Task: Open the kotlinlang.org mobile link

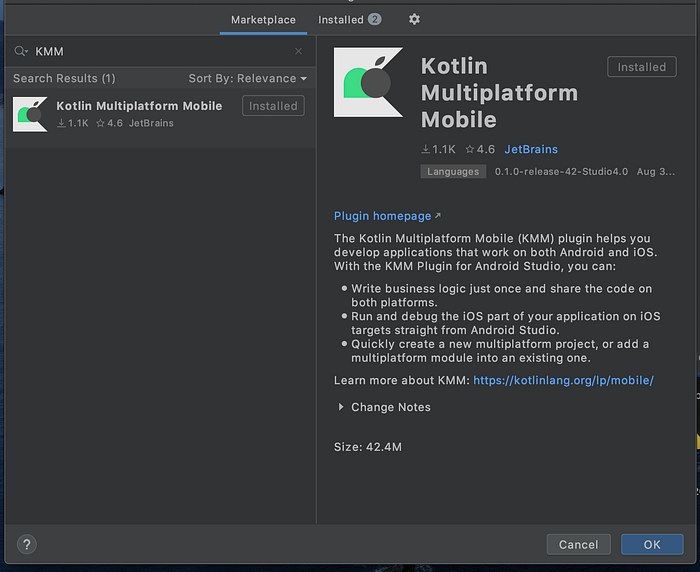Action: 563,380
